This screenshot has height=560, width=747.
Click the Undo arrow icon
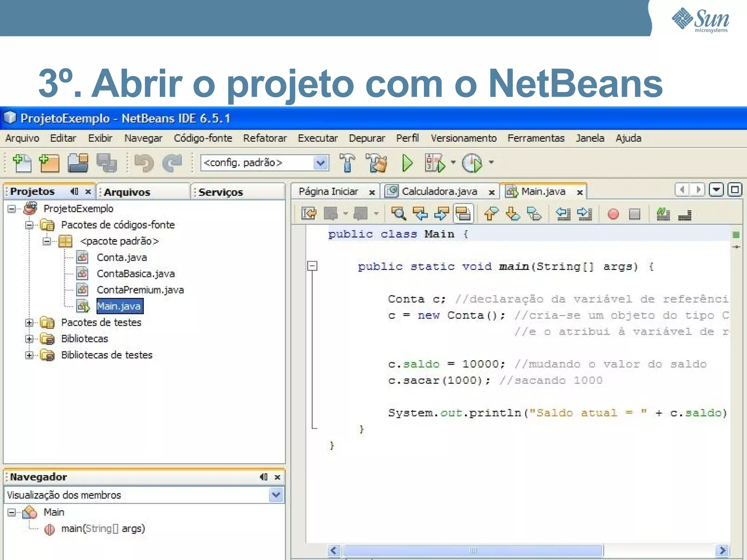tap(144, 163)
